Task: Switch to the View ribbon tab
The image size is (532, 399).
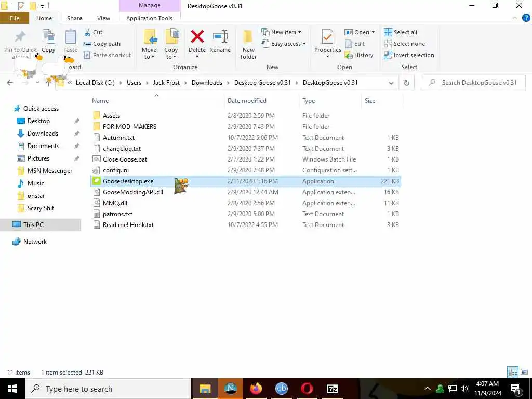Action: tap(103, 18)
